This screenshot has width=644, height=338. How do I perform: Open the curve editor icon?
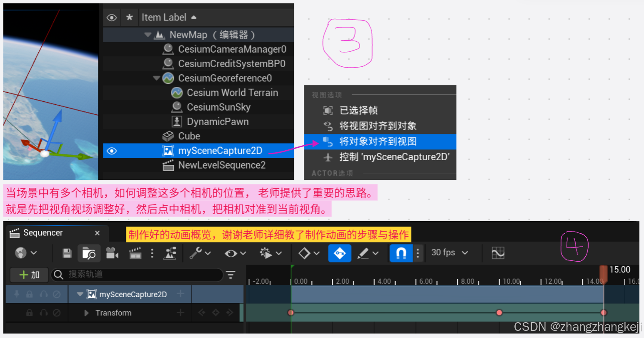[x=498, y=253]
